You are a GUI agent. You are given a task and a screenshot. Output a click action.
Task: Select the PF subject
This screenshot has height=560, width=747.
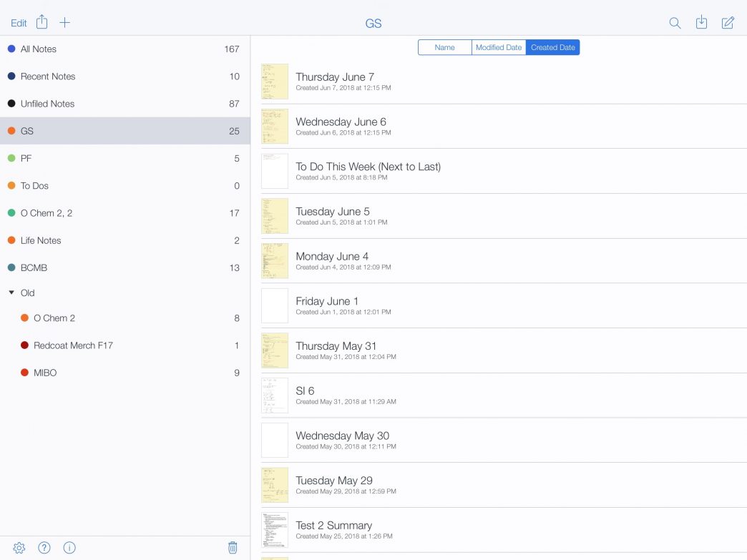coord(125,158)
